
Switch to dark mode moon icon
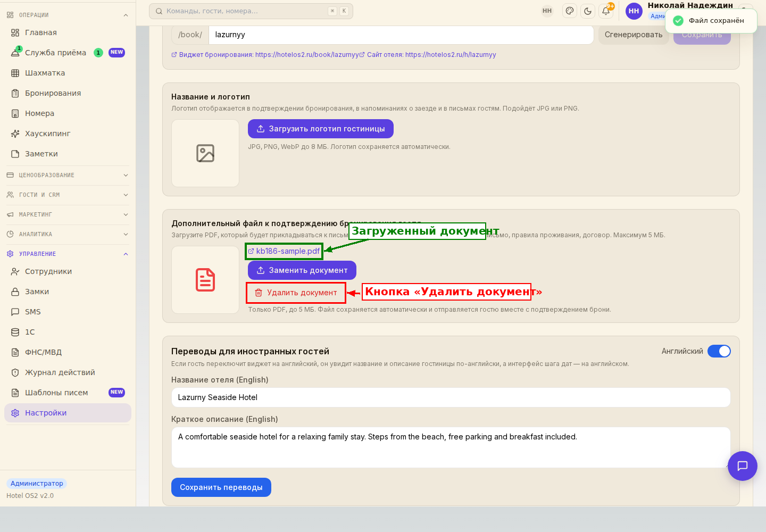[x=588, y=11]
